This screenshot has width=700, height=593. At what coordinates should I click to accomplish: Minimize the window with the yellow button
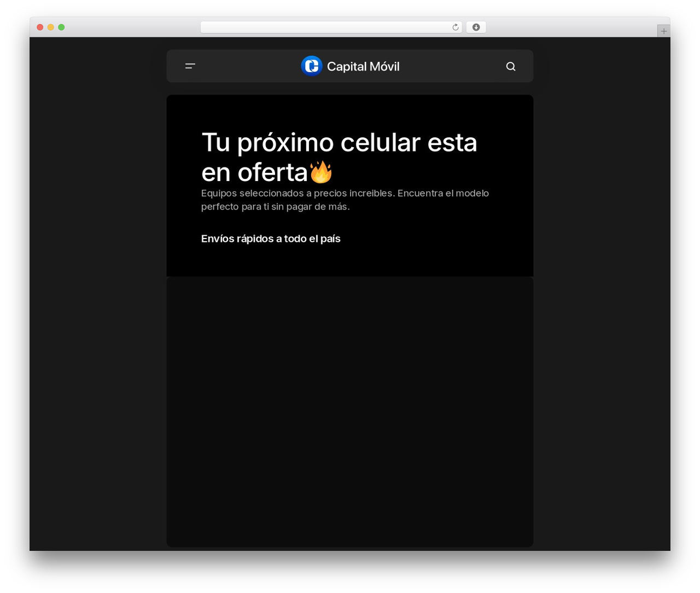(x=51, y=27)
